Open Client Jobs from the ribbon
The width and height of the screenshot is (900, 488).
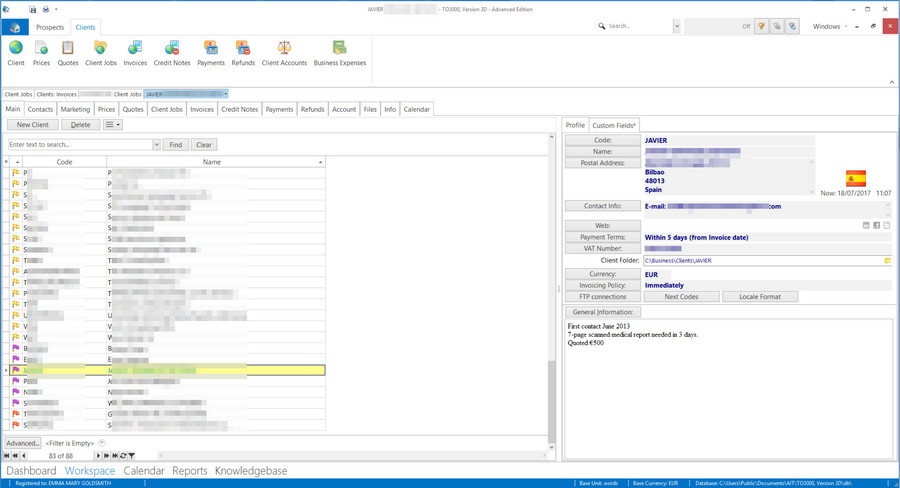pos(101,52)
